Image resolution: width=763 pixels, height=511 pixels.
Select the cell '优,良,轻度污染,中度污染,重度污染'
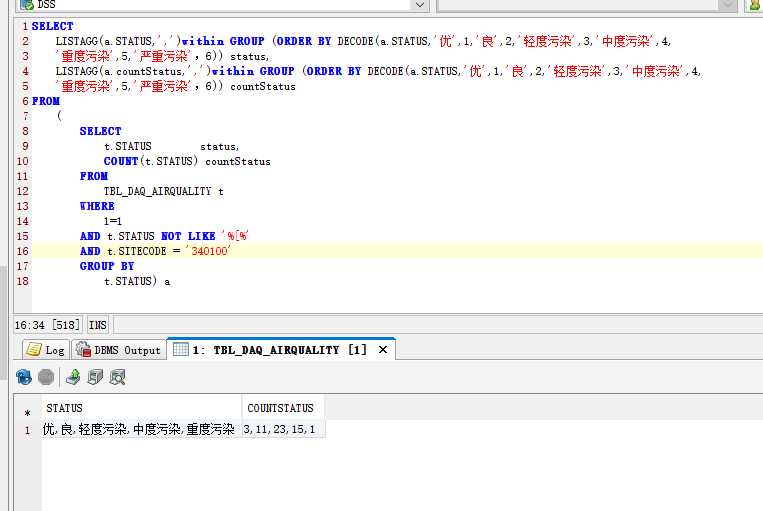[142, 429]
